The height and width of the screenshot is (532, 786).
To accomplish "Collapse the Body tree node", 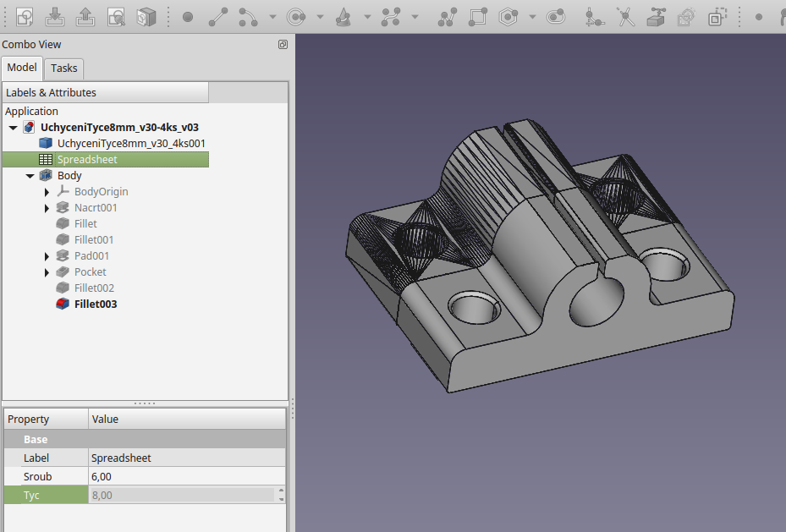I will click(30, 176).
